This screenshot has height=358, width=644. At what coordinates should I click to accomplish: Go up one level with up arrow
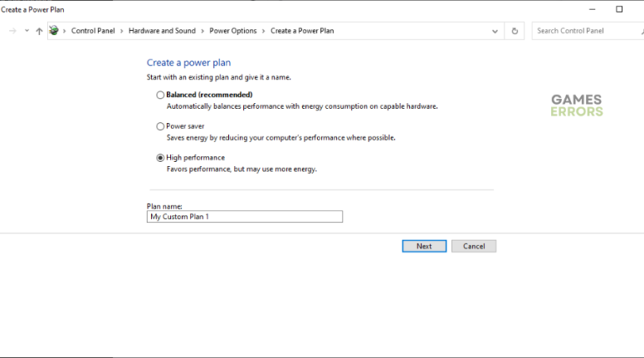tap(39, 31)
